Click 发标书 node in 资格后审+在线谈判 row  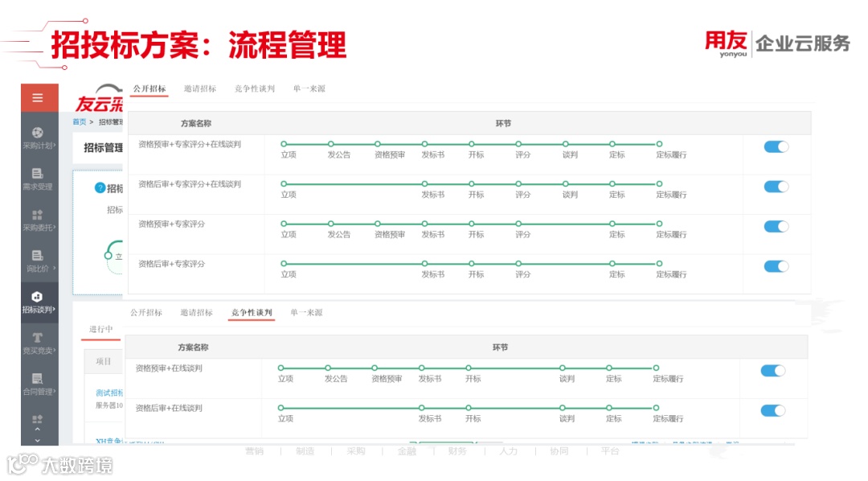tap(421, 408)
